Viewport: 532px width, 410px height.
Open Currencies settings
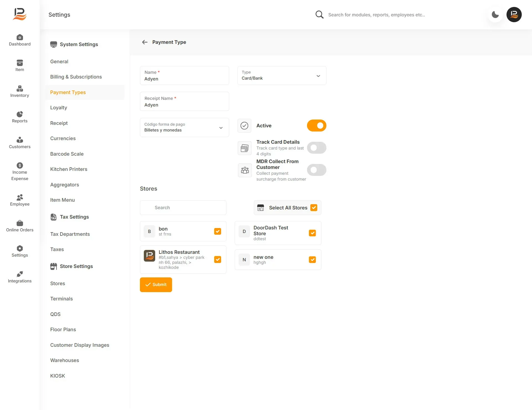[x=63, y=138]
